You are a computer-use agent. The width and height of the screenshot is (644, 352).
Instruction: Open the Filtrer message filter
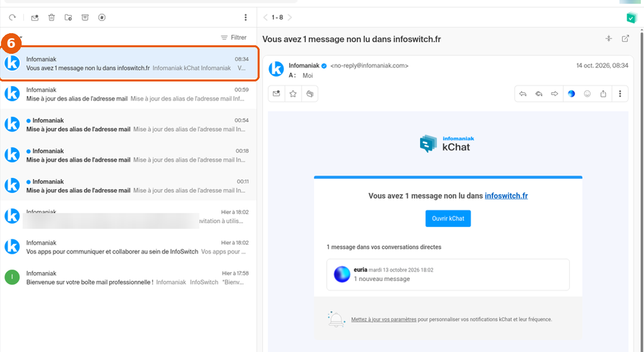pos(234,38)
